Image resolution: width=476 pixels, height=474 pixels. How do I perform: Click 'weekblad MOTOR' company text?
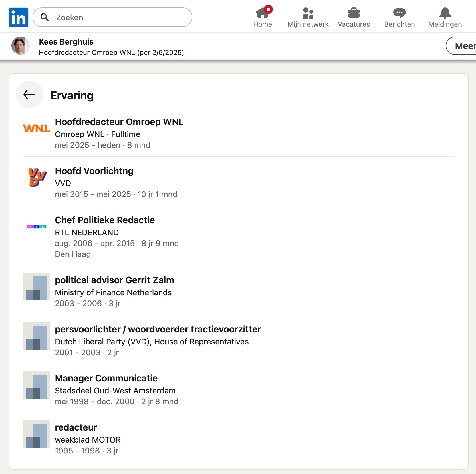pyautogui.click(x=88, y=440)
